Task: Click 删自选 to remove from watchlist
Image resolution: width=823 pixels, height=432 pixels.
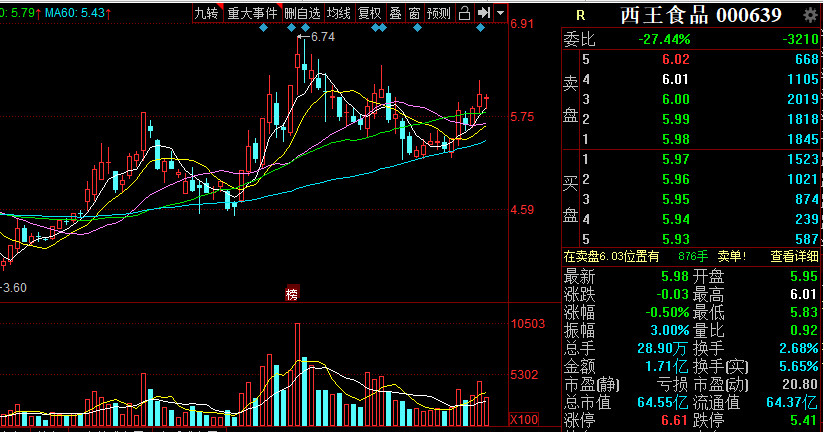Action: pos(303,13)
